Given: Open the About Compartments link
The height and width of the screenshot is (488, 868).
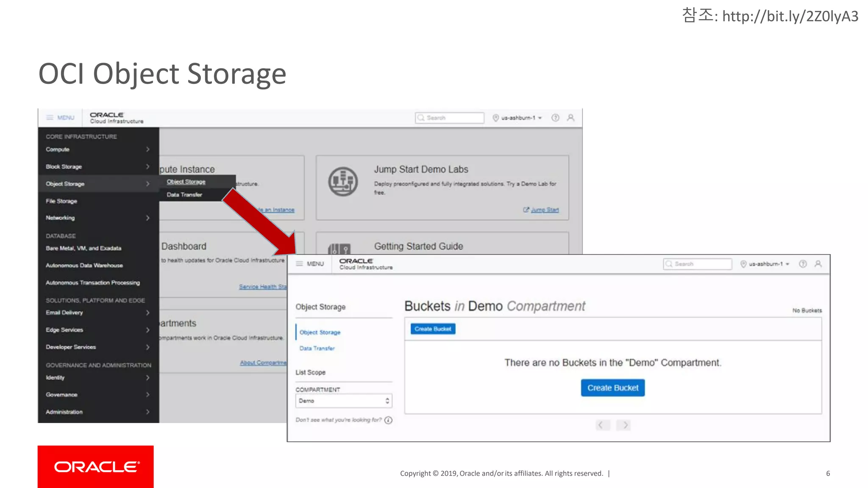Looking at the screenshot, I should pos(263,363).
